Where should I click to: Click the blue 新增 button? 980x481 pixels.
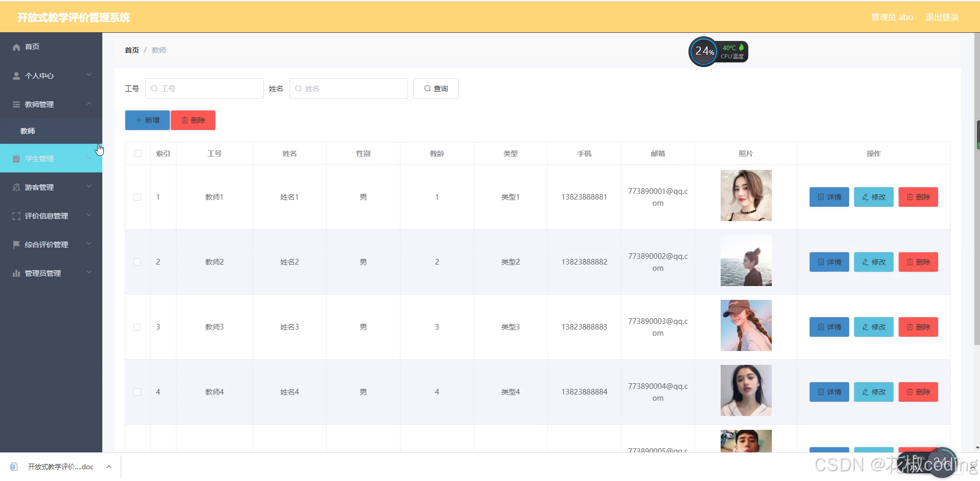147,120
